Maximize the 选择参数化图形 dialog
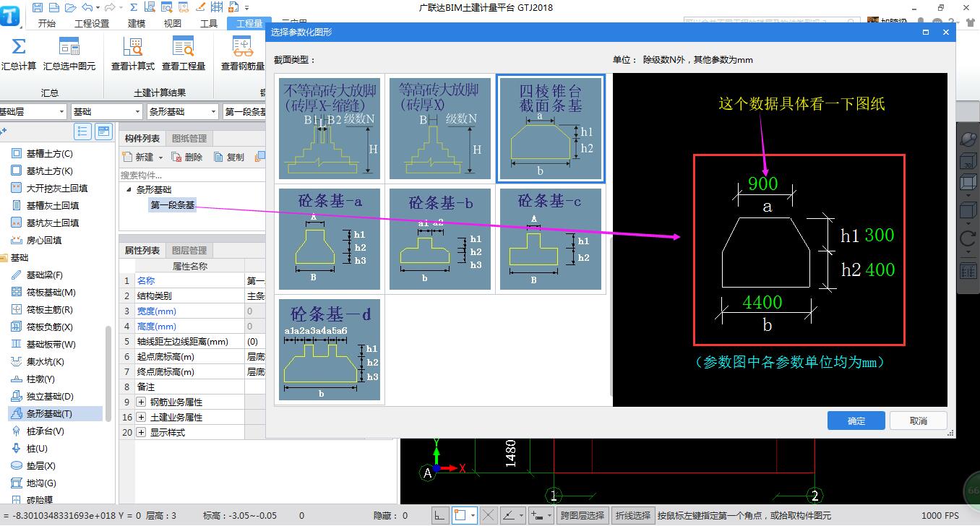Image resolution: width=980 pixels, height=526 pixels. click(x=926, y=33)
